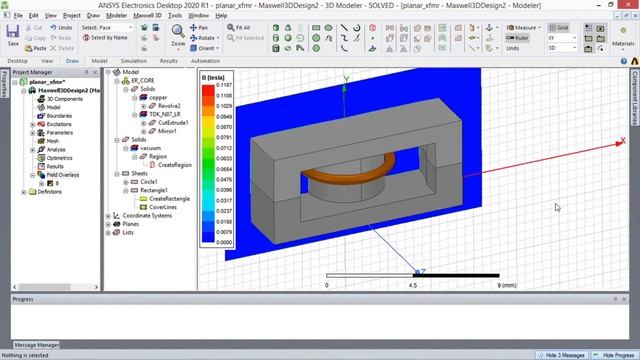Click the Paste button
The width and height of the screenshot is (640, 360).
point(36,48)
